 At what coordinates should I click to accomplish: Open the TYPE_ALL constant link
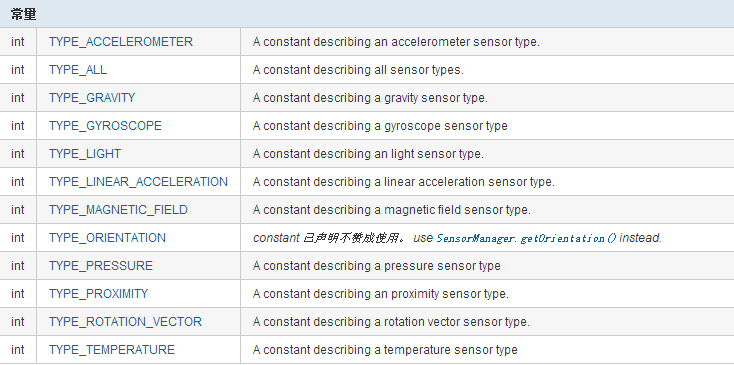point(78,70)
